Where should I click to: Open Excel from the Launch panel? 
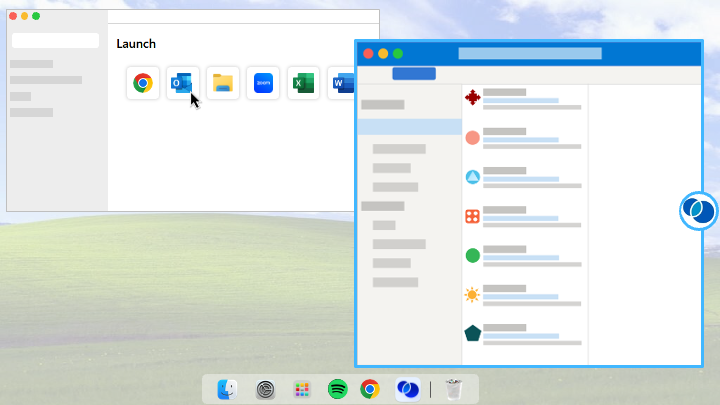click(x=303, y=83)
